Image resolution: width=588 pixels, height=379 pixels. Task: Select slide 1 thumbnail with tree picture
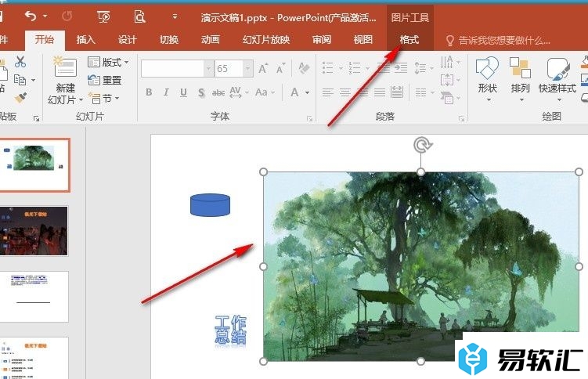click(x=34, y=165)
